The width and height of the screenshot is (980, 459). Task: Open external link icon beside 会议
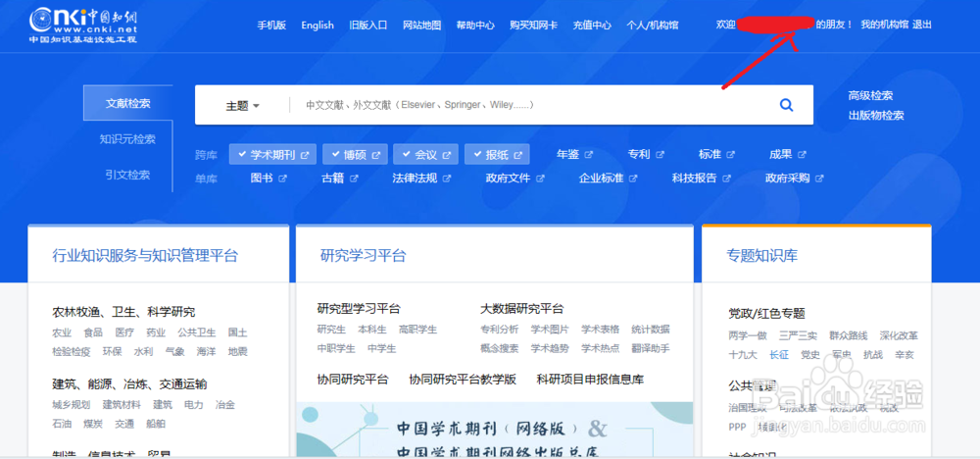coord(447,154)
